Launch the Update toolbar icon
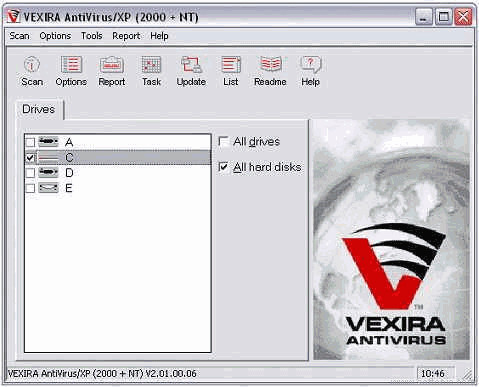Screen dimensions: 479x387 click(191, 65)
